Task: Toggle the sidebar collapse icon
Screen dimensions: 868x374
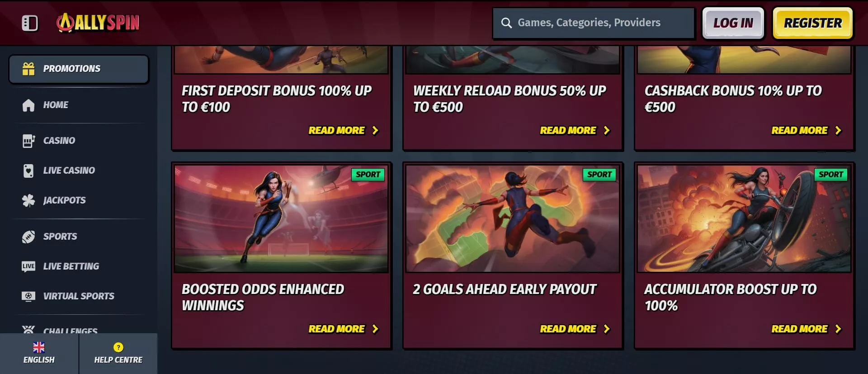Action: pos(30,23)
